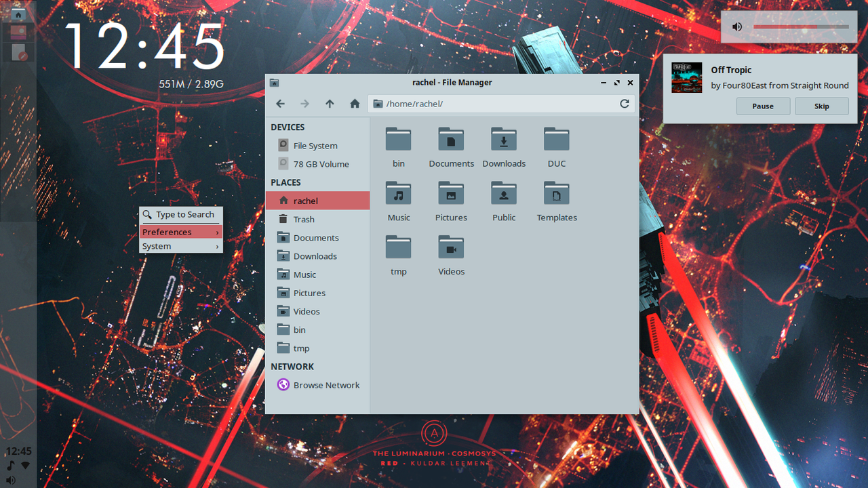This screenshot has width=868, height=488.
Task: Open bin in the Places sidebar
Action: tap(317, 330)
